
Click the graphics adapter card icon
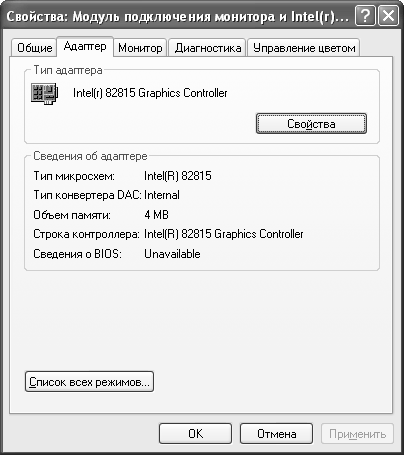[x=44, y=94]
